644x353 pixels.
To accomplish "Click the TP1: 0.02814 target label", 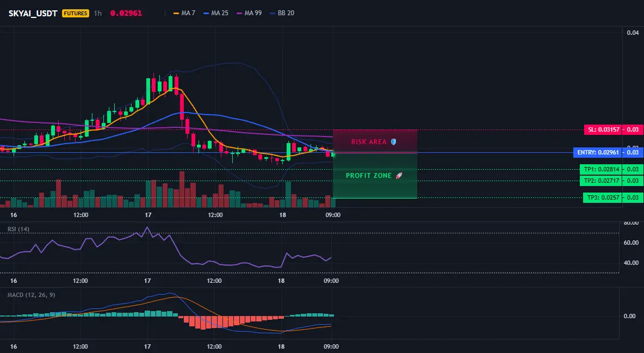I will (602, 169).
